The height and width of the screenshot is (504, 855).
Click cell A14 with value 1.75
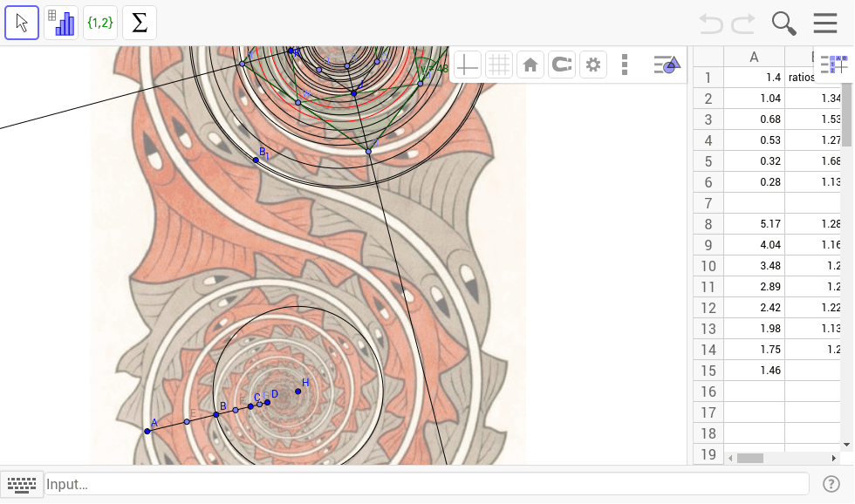[754, 350]
